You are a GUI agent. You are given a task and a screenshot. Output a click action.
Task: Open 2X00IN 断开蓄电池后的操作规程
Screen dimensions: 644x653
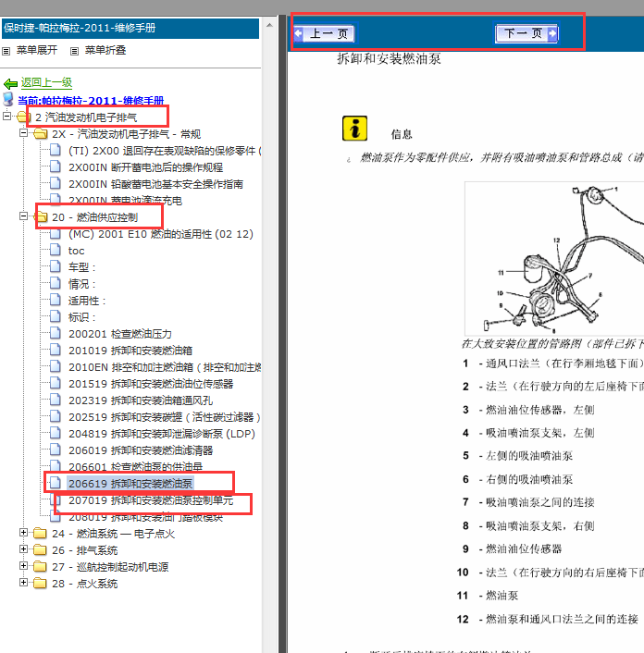pyautogui.click(x=146, y=167)
